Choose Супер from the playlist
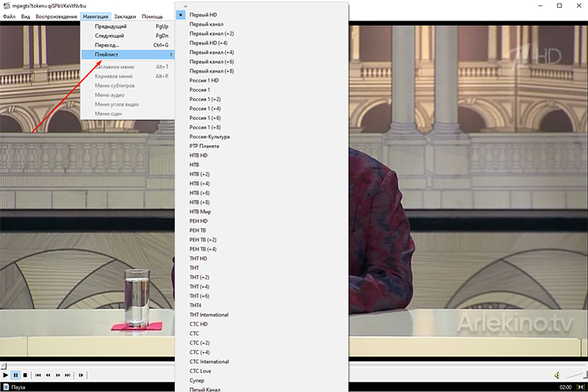 [261, 380]
